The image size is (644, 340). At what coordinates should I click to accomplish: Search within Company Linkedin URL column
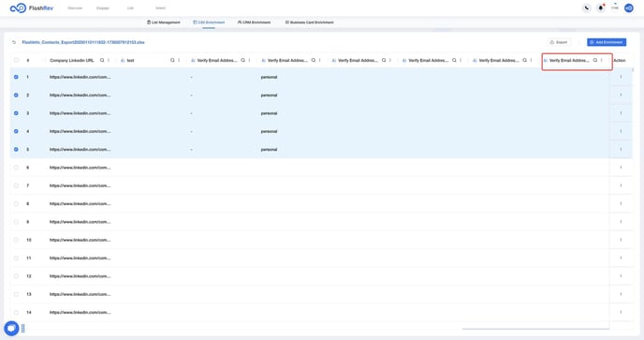pos(102,61)
